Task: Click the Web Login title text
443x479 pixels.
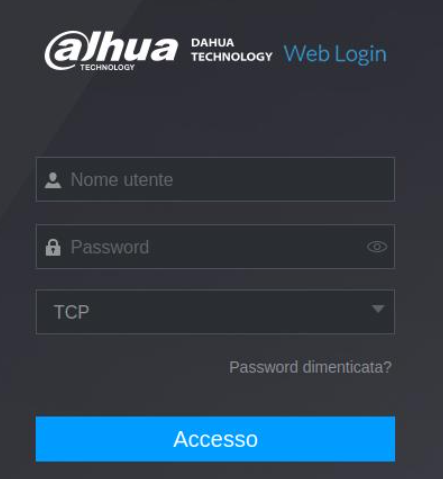Action: tap(335, 54)
